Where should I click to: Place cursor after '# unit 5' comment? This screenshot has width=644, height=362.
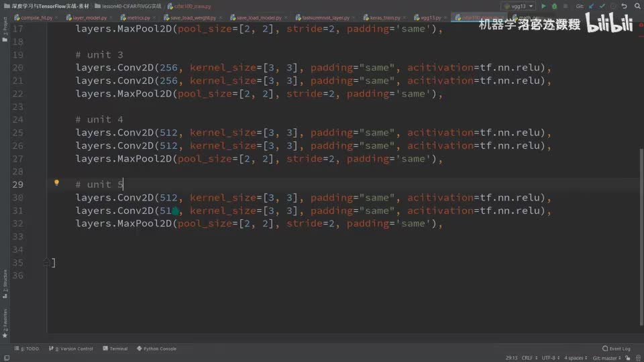coord(123,184)
